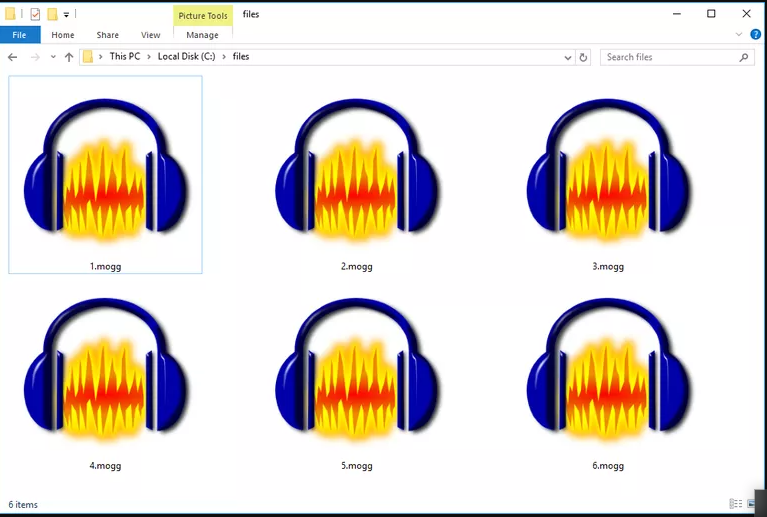
Task: Click the 1.mogg file name label
Action: coord(105,267)
